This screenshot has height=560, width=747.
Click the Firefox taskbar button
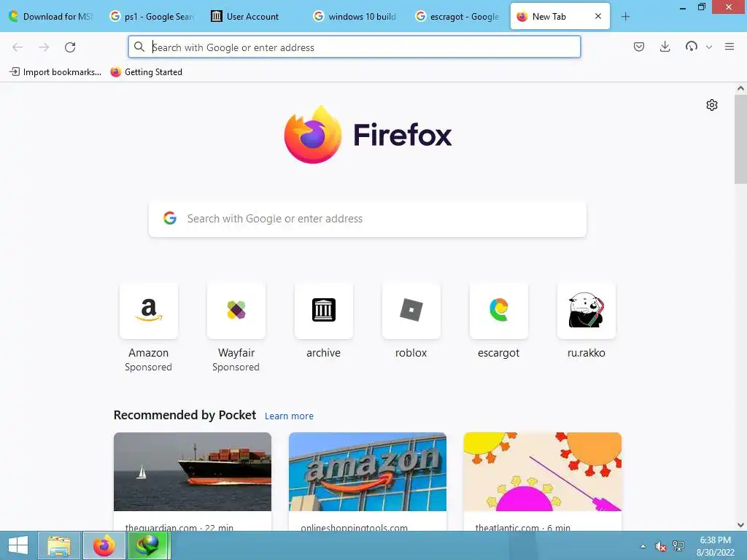click(104, 545)
